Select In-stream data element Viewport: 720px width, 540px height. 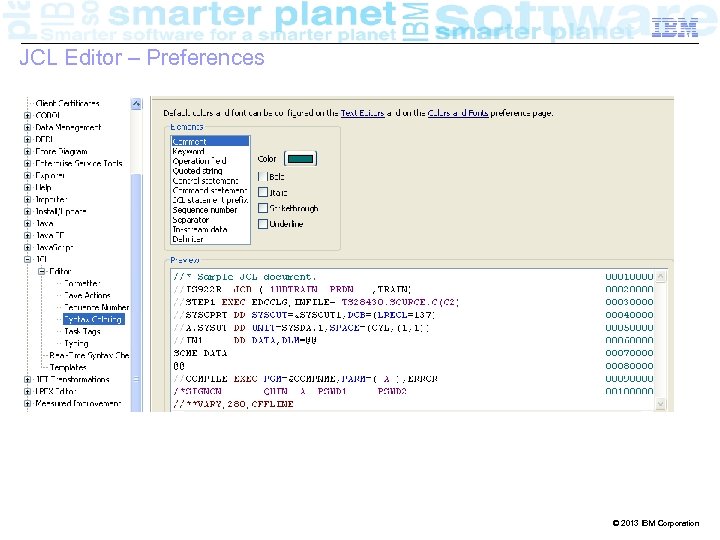click(210, 229)
